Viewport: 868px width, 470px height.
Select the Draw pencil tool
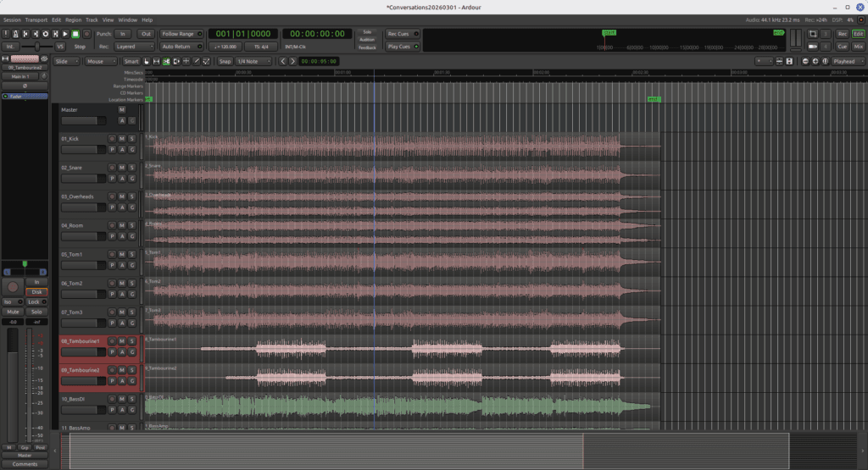click(x=198, y=61)
